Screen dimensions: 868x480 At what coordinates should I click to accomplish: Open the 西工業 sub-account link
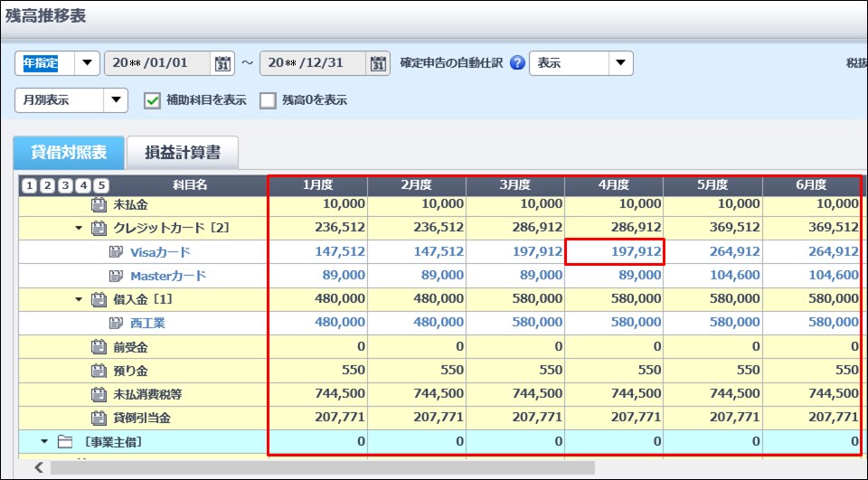[147, 324]
